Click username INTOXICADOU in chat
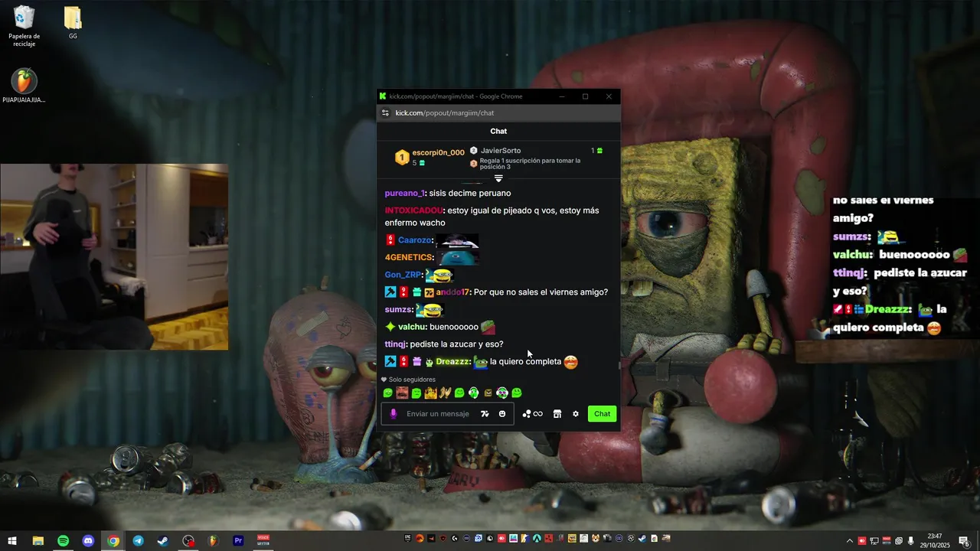980x551 pixels. 413,210
